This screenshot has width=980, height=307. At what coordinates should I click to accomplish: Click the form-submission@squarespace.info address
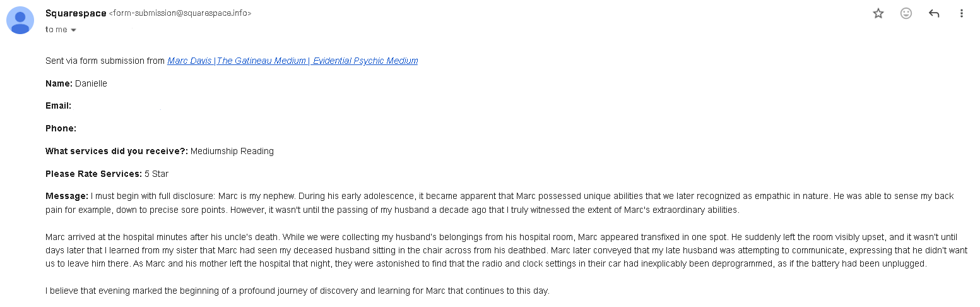(x=180, y=13)
